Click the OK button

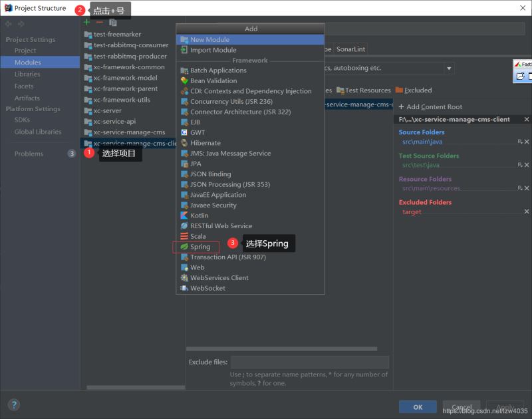[x=418, y=407]
